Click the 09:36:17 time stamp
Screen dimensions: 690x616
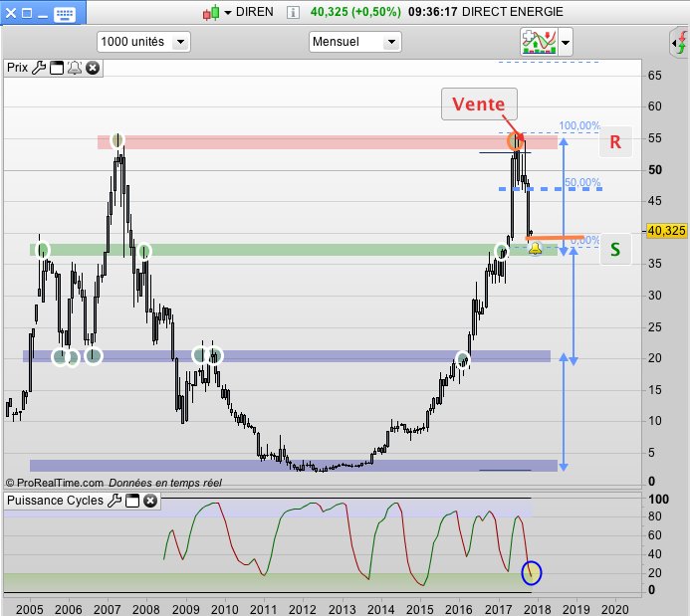(432, 12)
